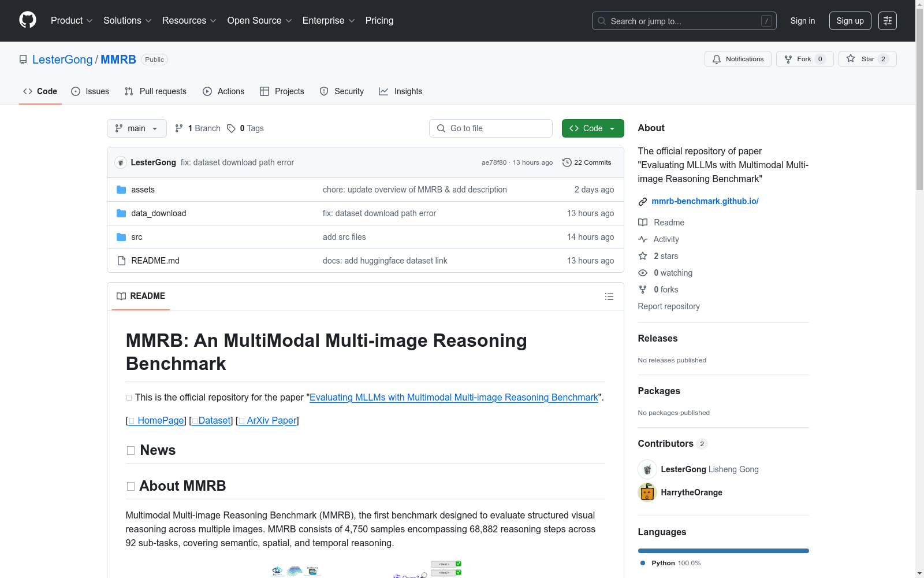The width and height of the screenshot is (924, 578).
Task: Click the tag icon next to 0 Tags
Action: tap(231, 128)
